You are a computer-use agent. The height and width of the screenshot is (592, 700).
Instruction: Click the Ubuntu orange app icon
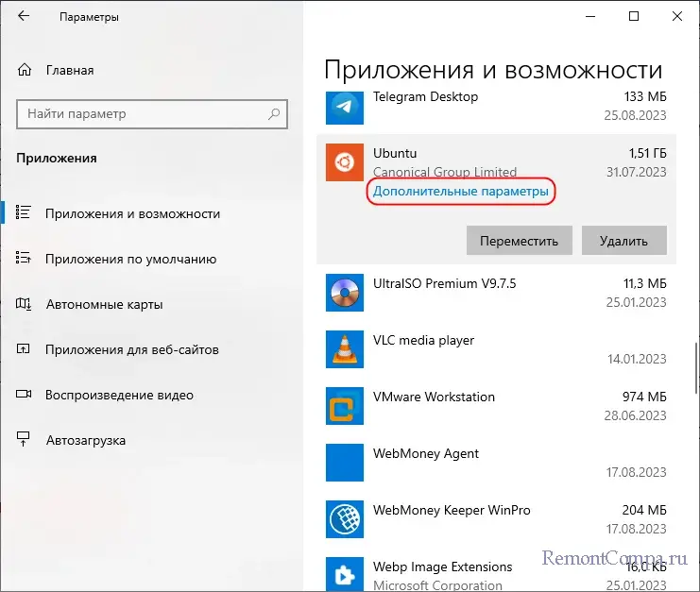[344, 162]
